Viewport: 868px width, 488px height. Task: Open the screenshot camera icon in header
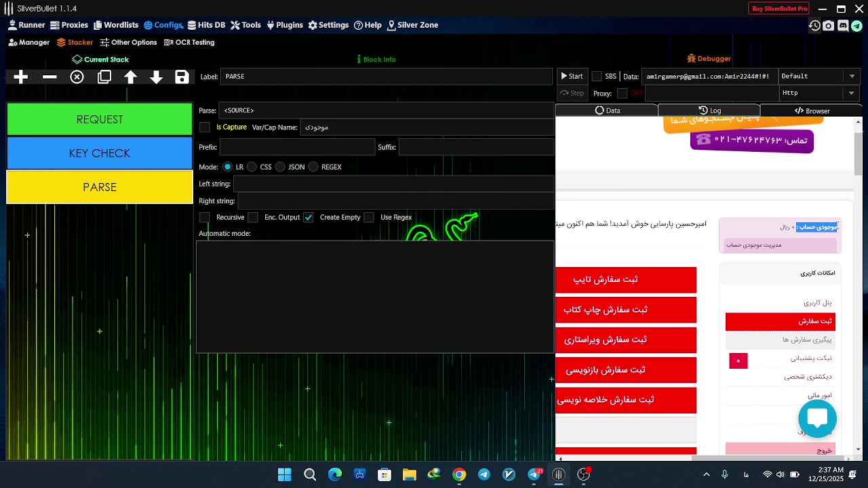[x=829, y=26]
